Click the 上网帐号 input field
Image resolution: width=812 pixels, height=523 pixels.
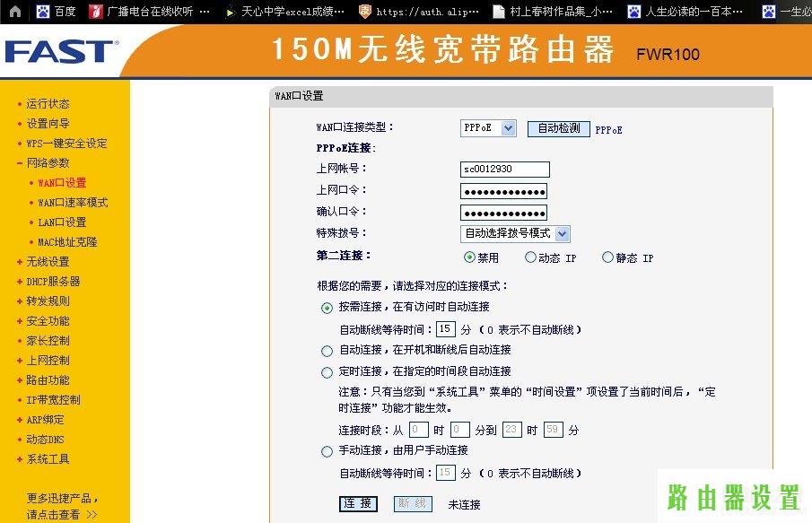pyautogui.click(x=505, y=170)
